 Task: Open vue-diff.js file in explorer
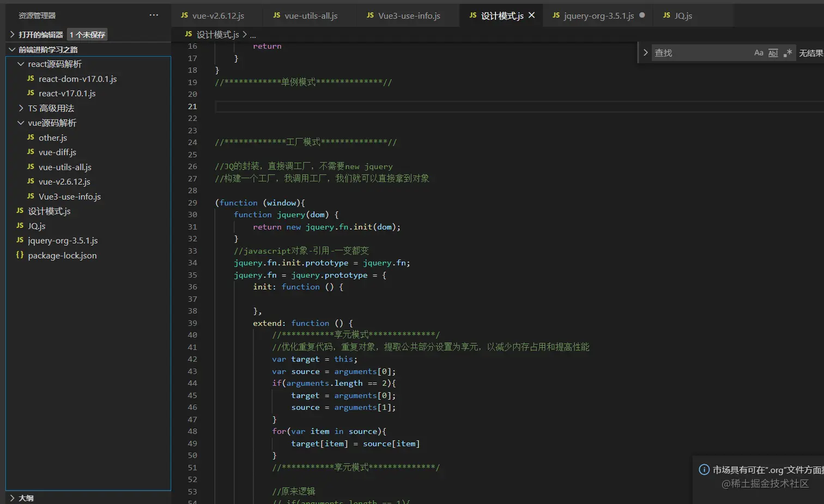[x=57, y=153]
